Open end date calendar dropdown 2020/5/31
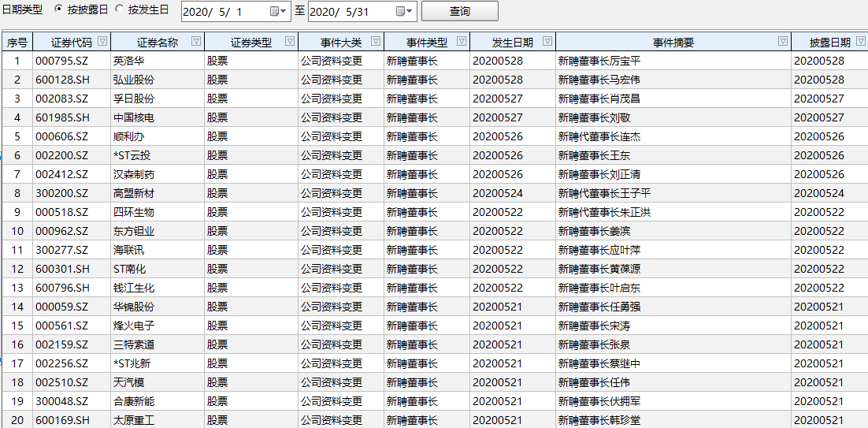Viewport: 868px width, 428px height. tap(405, 11)
